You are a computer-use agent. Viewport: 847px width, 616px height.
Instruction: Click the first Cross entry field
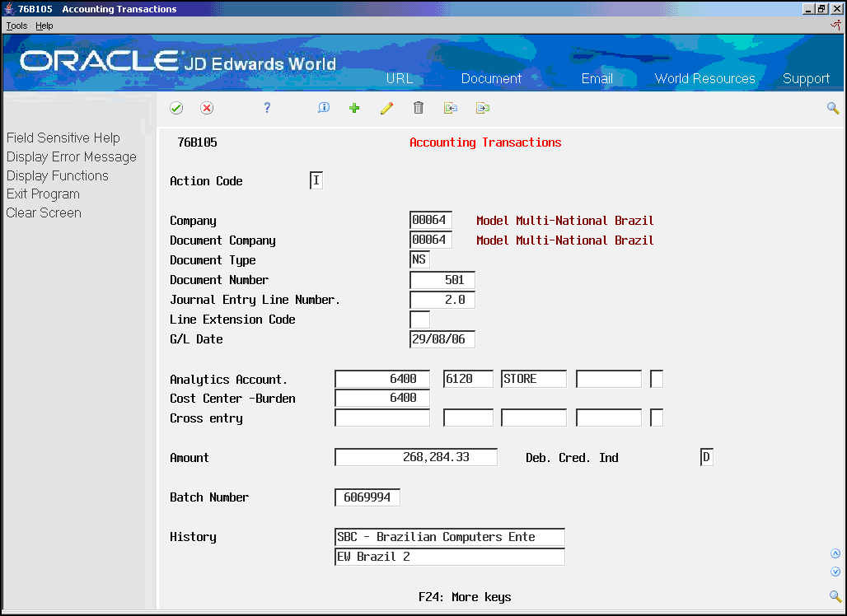point(382,418)
